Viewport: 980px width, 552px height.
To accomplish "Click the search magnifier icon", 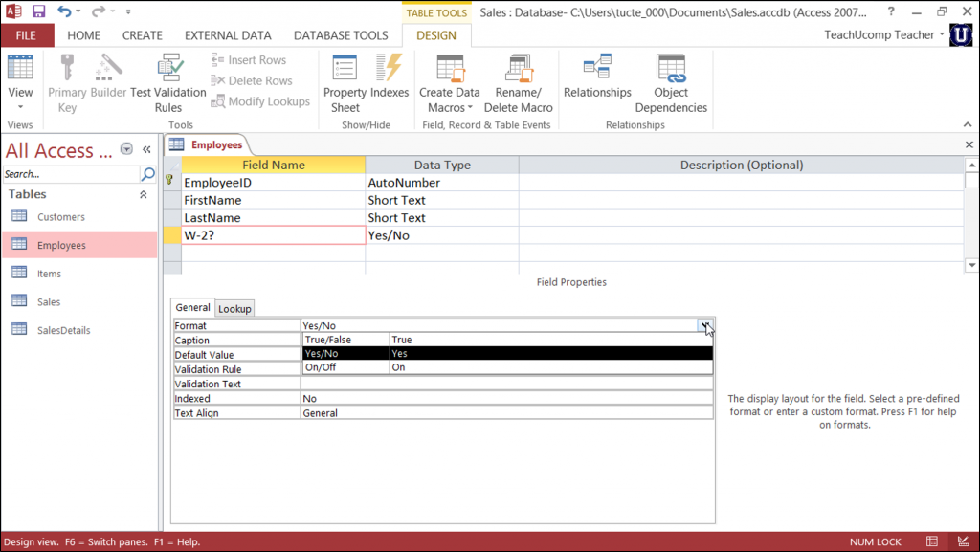I will point(148,174).
